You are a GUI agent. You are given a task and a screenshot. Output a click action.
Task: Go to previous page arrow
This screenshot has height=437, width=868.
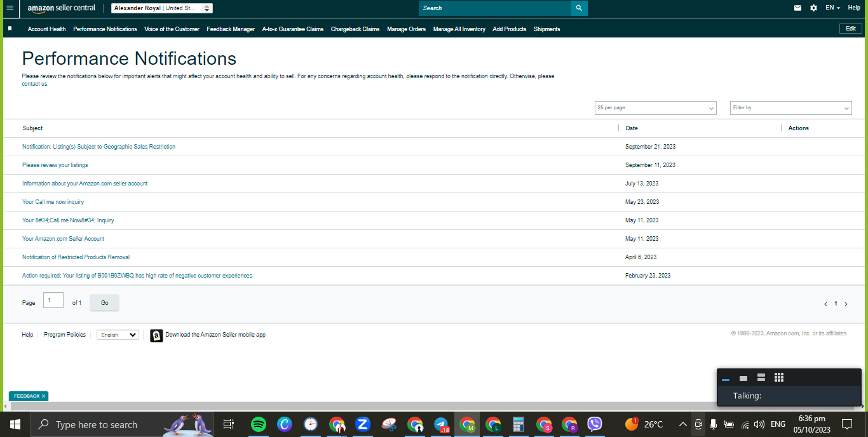(825, 304)
